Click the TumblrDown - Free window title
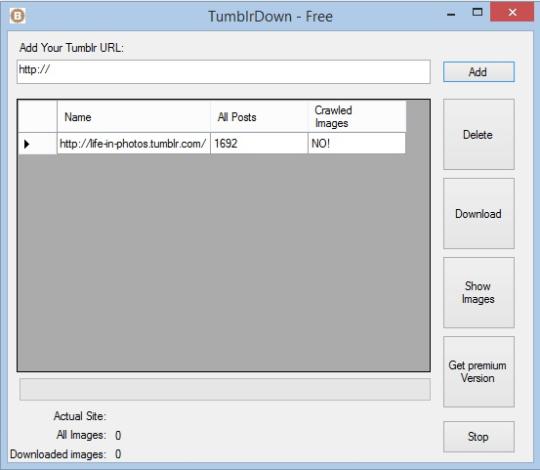540x470 pixels. (x=270, y=17)
